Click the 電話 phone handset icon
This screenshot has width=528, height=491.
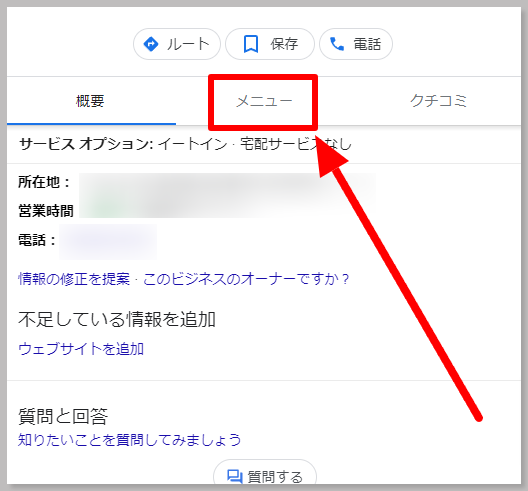click(x=337, y=44)
